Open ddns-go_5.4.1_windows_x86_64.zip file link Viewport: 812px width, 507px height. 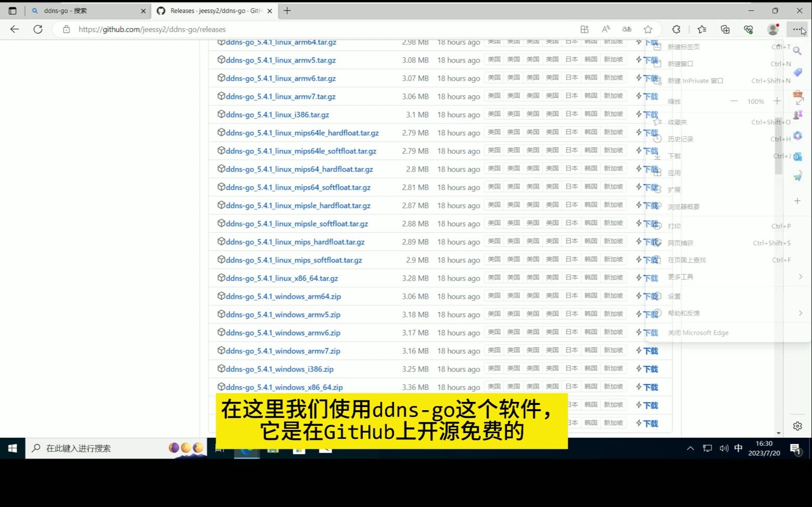(284, 387)
